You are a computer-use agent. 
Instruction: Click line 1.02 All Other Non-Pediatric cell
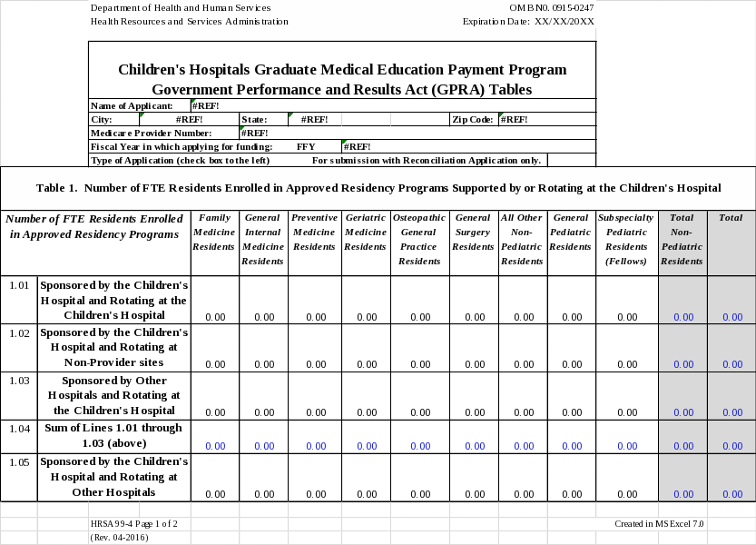[x=523, y=348]
